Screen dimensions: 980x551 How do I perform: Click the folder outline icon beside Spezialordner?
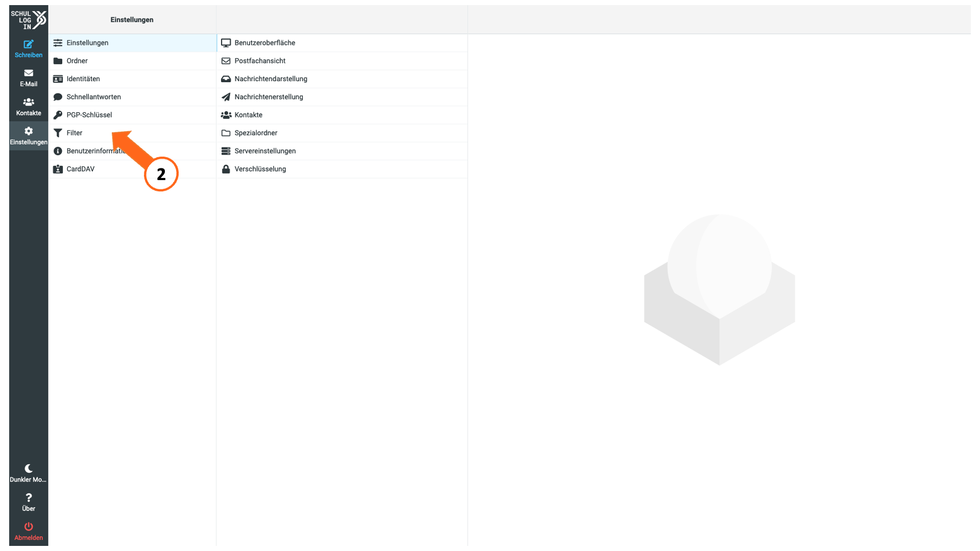[x=226, y=133]
